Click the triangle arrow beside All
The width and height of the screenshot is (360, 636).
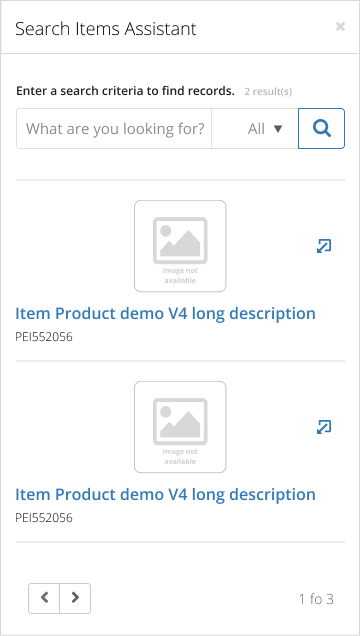coord(278,129)
